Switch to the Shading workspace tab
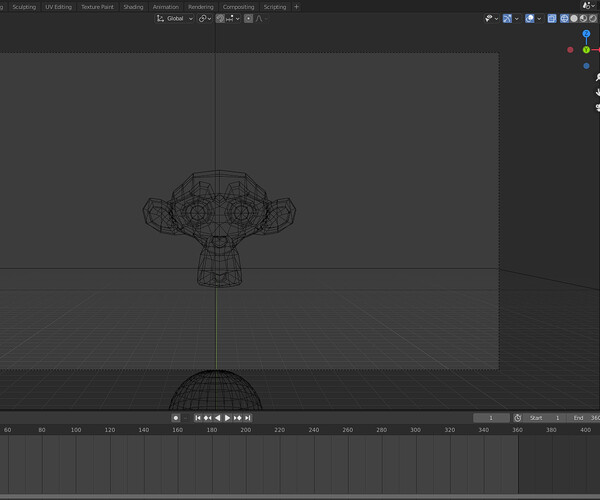600x500 pixels. pos(133,7)
